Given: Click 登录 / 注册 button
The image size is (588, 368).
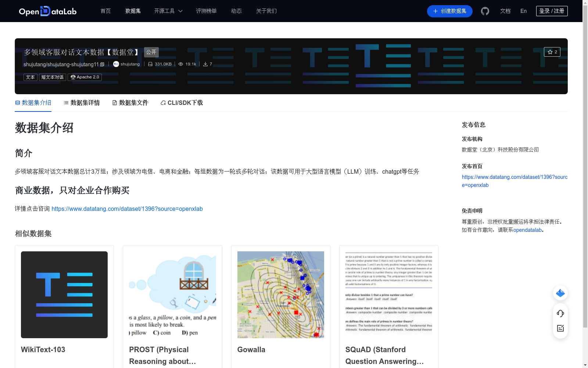Looking at the screenshot, I should (552, 11).
